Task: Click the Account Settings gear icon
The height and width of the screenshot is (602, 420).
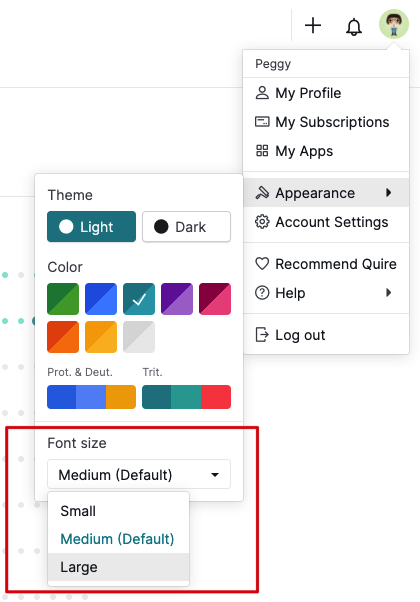Action: tap(262, 222)
